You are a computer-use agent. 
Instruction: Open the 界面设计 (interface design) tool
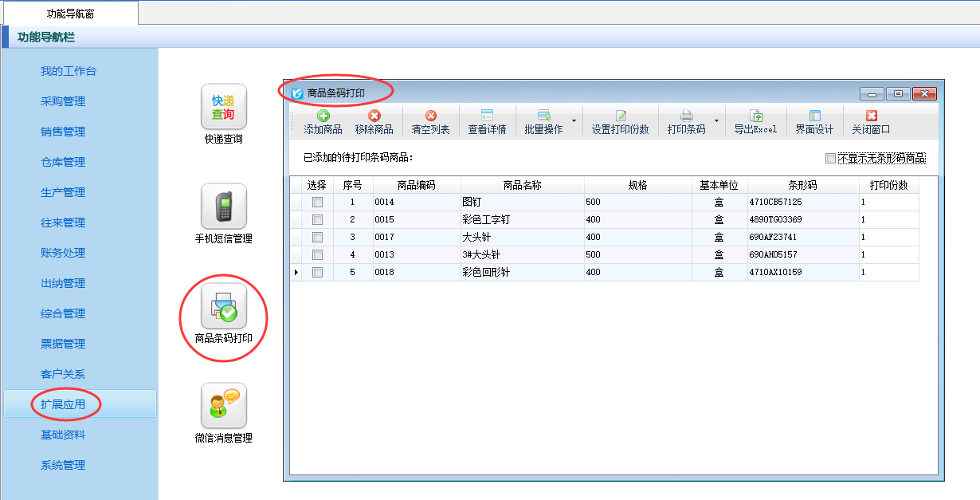(x=814, y=116)
